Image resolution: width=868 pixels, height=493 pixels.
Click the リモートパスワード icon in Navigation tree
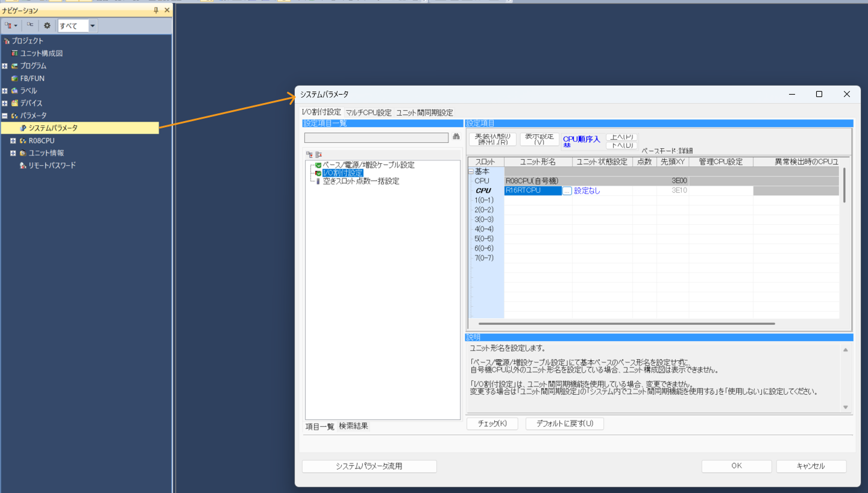pyautogui.click(x=24, y=166)
